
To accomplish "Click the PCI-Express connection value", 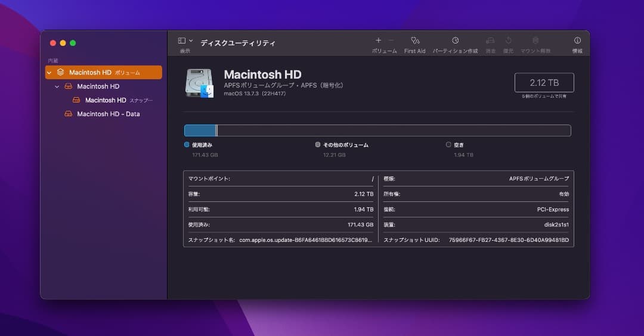I will (553, 209).
